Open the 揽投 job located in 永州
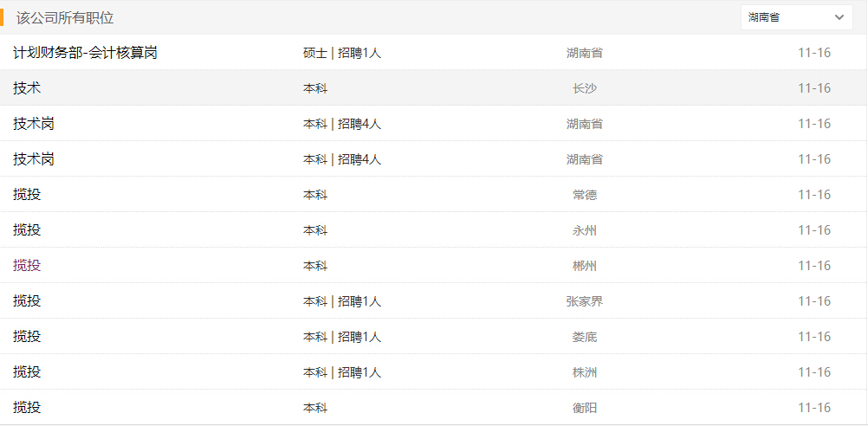The image size is (868, 426). [x=27, y=230]
